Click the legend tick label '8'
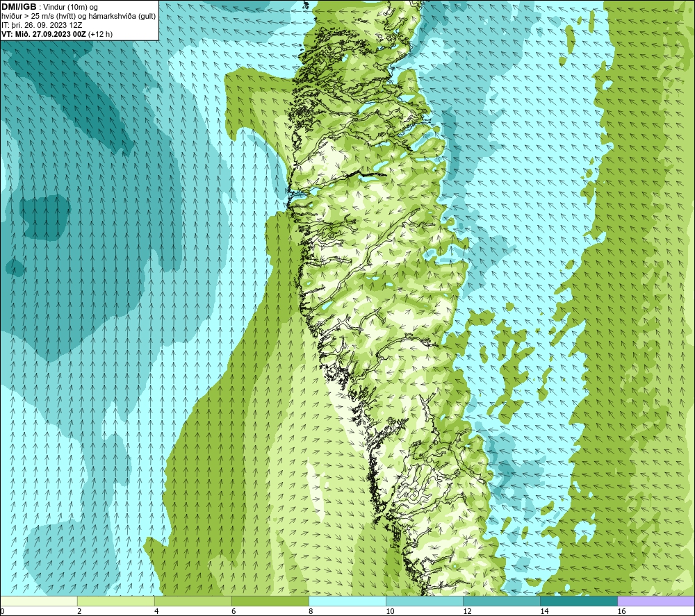This screenshot has height=616, width=695. (311, 611)
